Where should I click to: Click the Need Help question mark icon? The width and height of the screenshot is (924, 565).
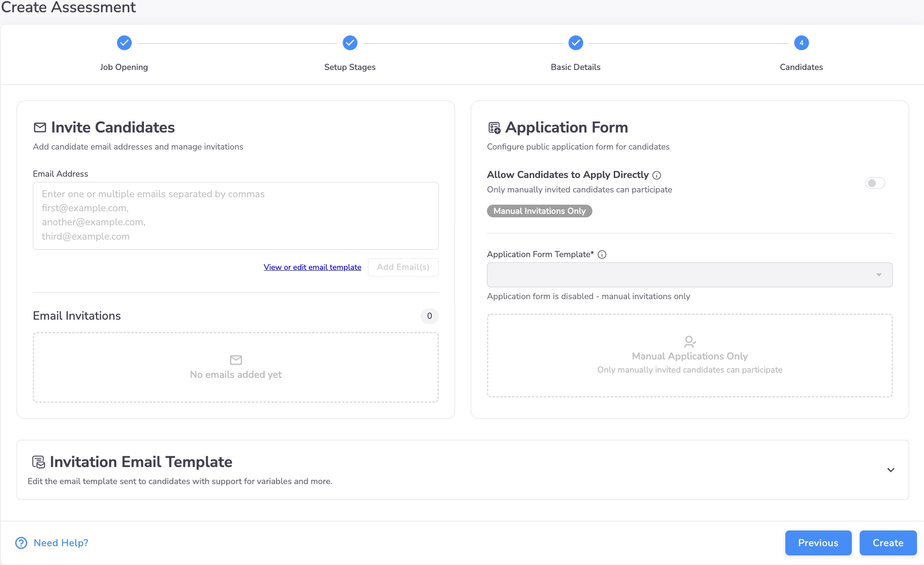[21, 543]
